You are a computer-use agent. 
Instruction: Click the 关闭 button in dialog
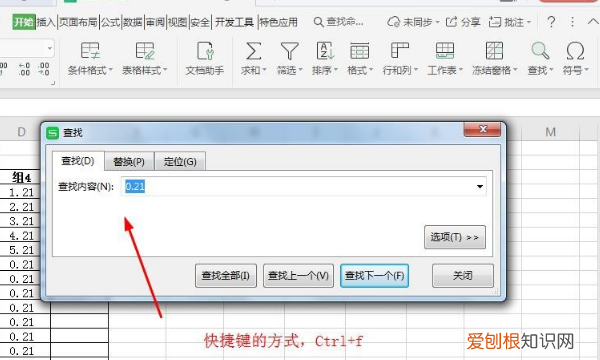(x=463, y=275)
